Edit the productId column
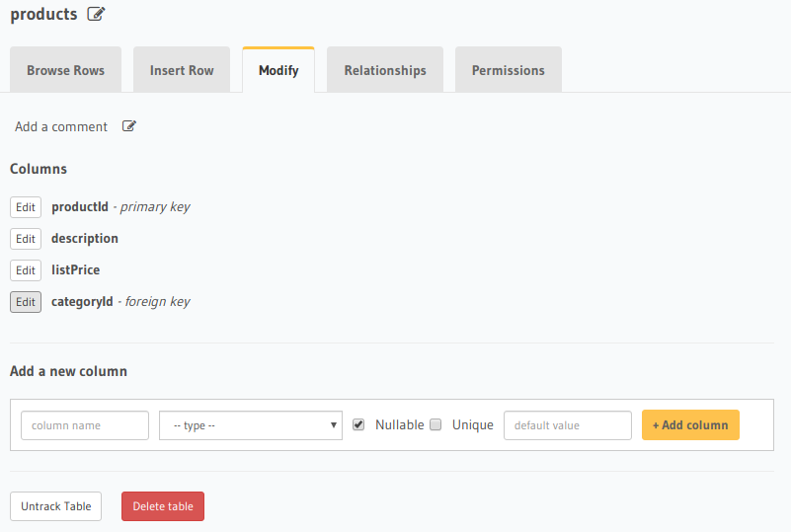 point(26,207)
